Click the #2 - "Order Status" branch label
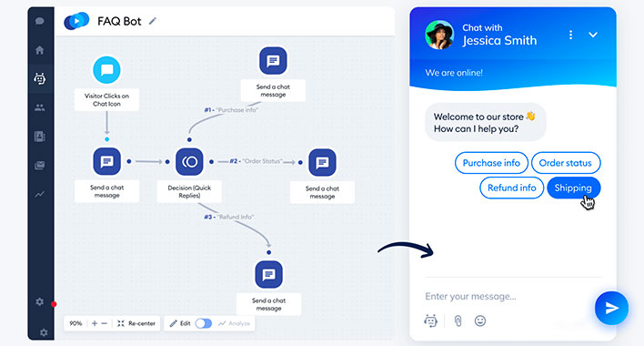644x346 pixels. 256,161
